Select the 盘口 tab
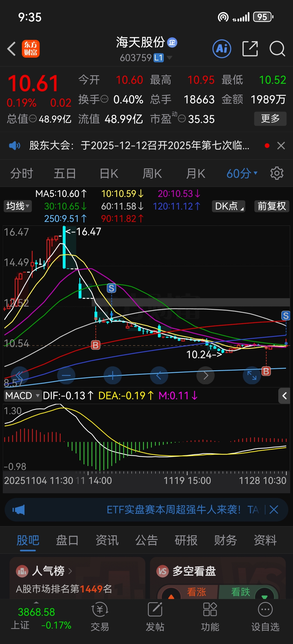 [67, 540]
